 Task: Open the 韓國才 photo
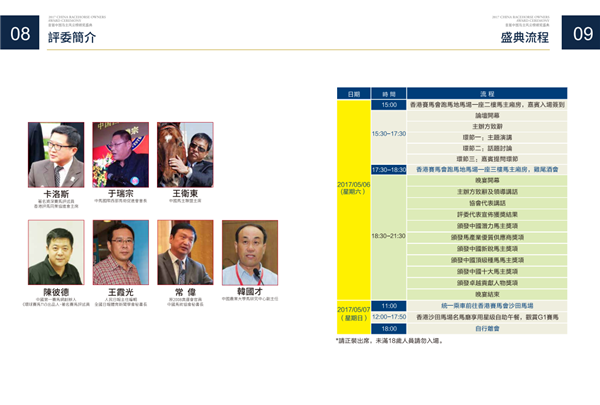point(249,253)
